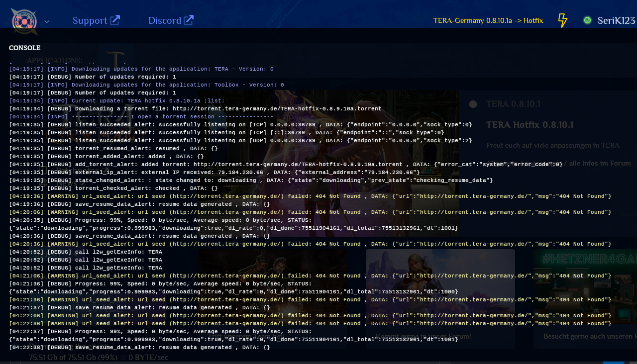Click the CONSOLE panel heading

click(x=24, y=48)
